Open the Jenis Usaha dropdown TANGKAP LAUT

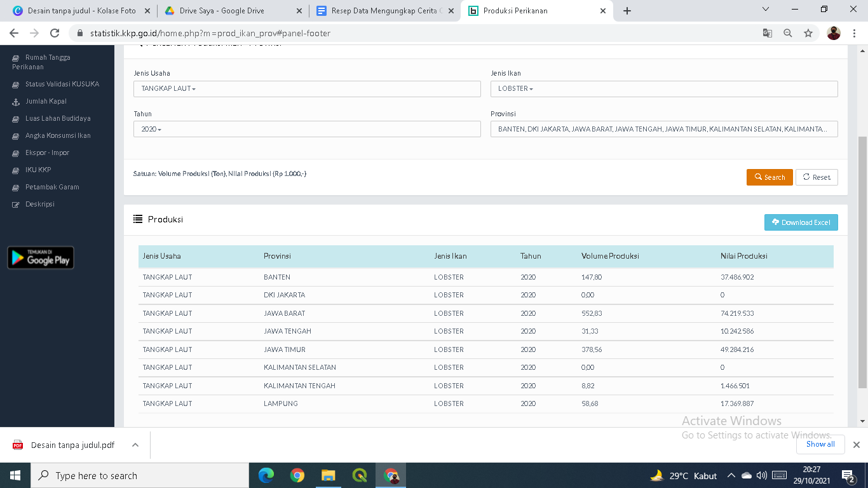point(307,89)
